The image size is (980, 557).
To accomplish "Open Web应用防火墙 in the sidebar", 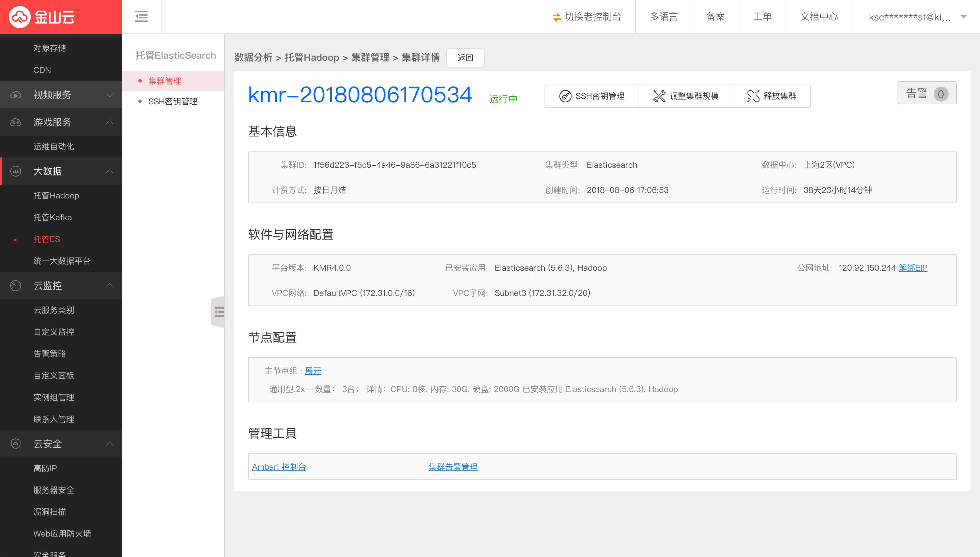I will (x=61, y=534).
